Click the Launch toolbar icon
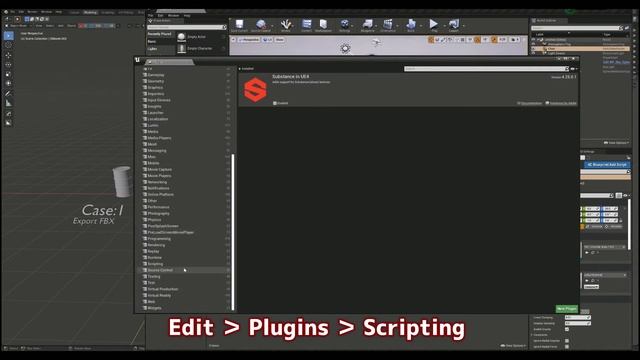The width and height of the screenshot is (640, 360). [453, 25]
